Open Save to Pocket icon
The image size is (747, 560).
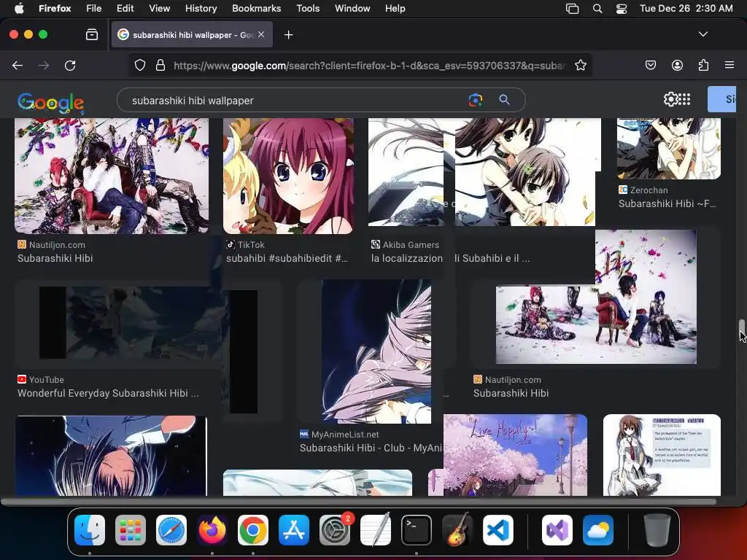coord(650,65)
